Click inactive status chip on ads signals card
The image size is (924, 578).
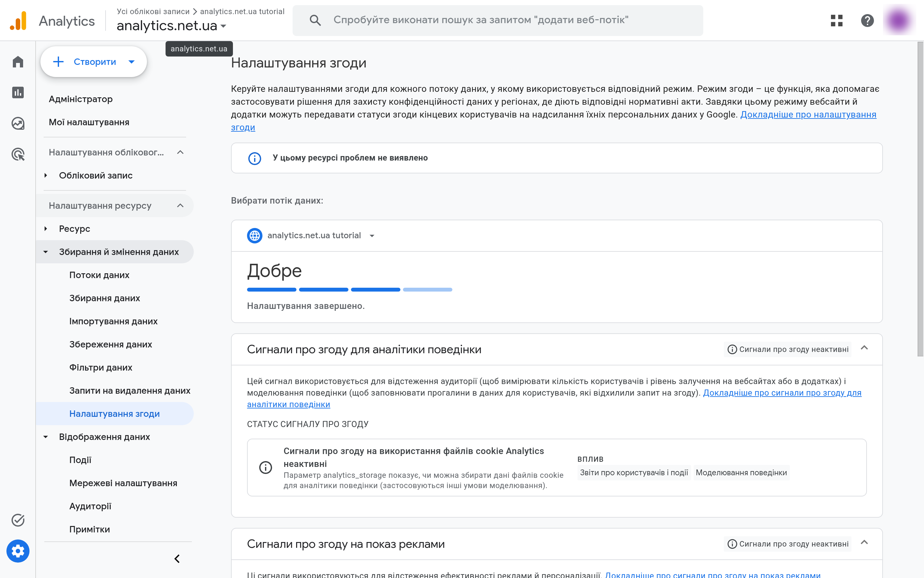click(788, 544)
